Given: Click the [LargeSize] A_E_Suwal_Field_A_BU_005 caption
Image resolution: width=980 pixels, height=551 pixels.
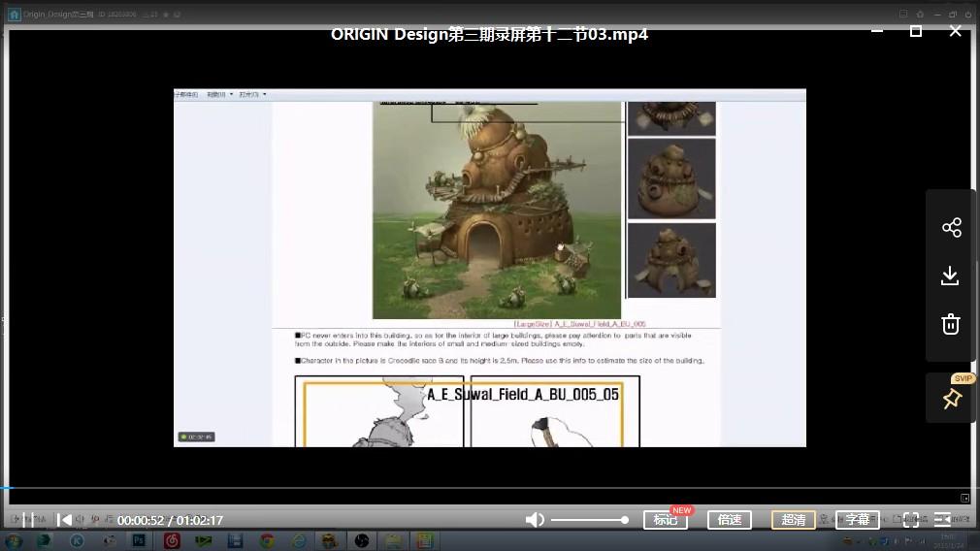Looking at the screenshot, I should tap(579, 324).
